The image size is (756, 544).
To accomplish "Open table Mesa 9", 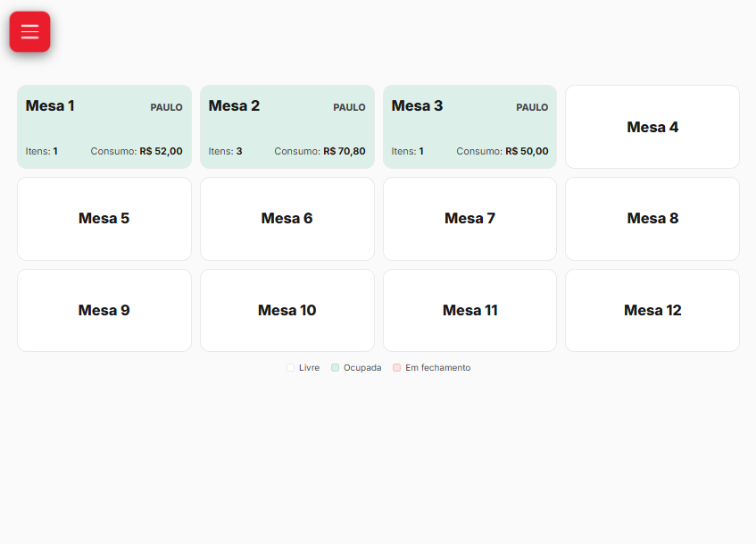I will point(104,311).
